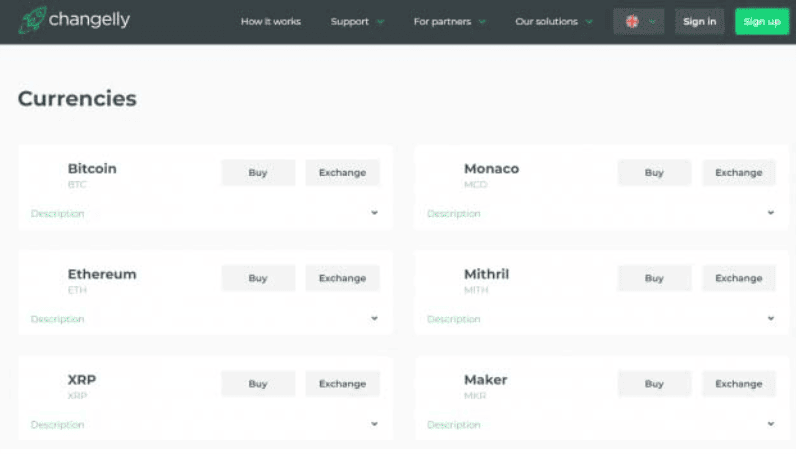Image resolution: width=796 pixels, height=454 pixels.
Task: Click Buy for Mithril
Action: pos(654,278)
